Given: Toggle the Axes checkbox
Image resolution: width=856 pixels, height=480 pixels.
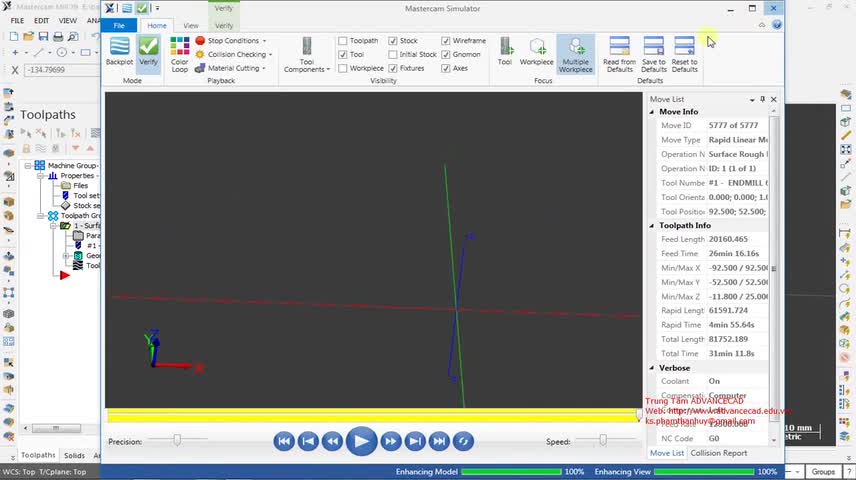Looking at the screenshot, I should click(445, 68).
